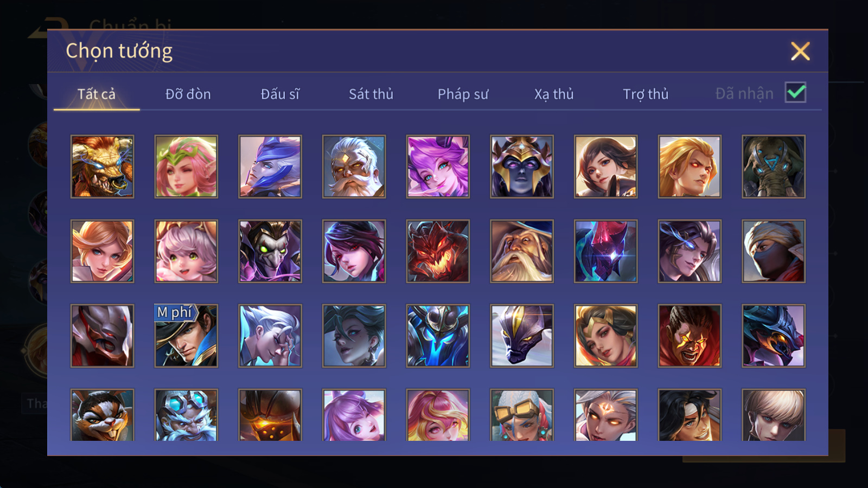Choose the blue armored robot hero
868x488 pixels.
tap(438, 336)
